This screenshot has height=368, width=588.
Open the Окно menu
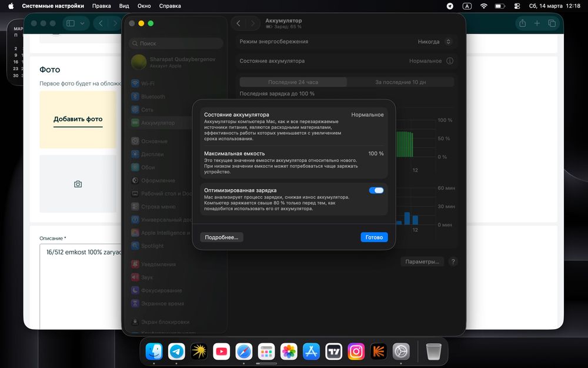pyautogui.click(x=144, y=6)
